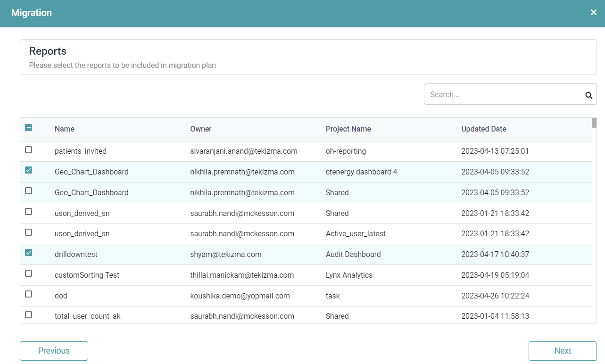
Task: Close the Migration dialog
Action: [x=594, y=13]
